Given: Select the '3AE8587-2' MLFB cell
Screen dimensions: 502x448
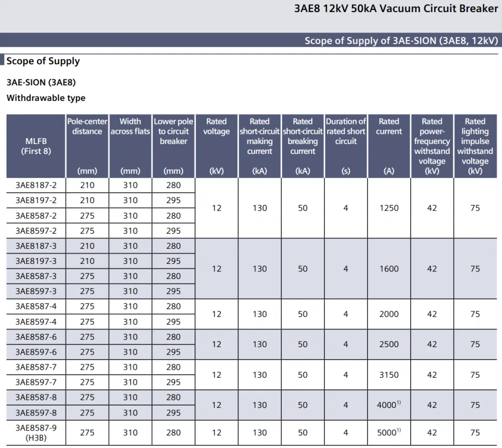Looking at the screenshot, I should (x=36, y=216).
